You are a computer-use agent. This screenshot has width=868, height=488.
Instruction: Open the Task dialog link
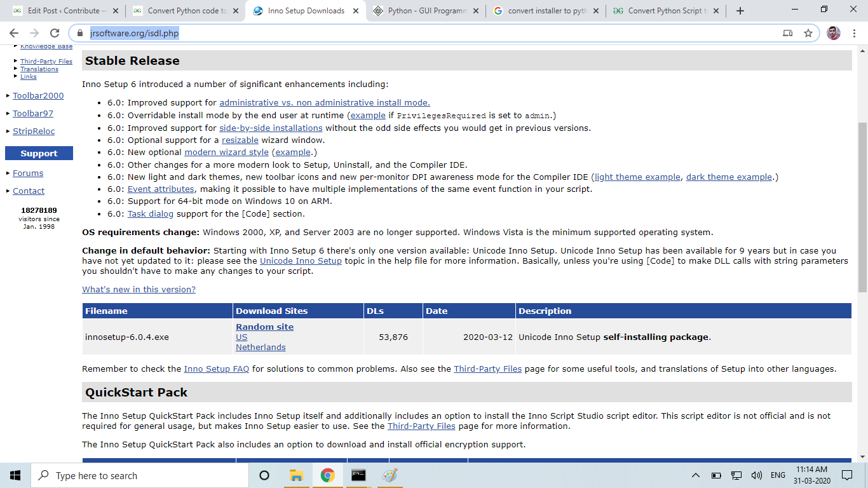pos(151,214)
